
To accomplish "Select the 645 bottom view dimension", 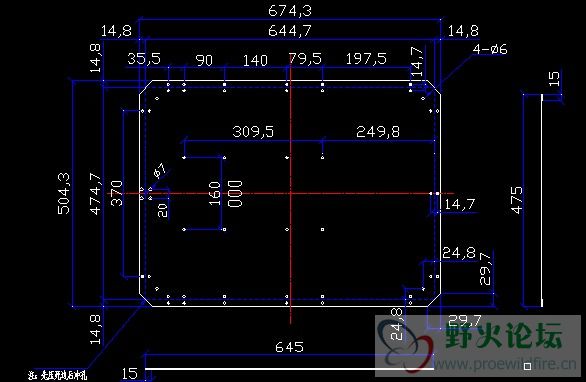I will [x=289, y=347].
